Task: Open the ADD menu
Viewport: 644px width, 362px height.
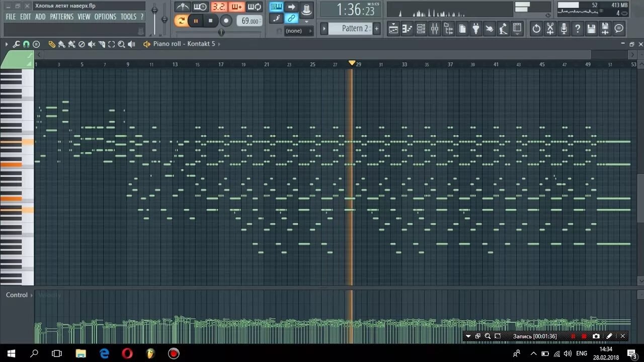Action: coord(40,17)
